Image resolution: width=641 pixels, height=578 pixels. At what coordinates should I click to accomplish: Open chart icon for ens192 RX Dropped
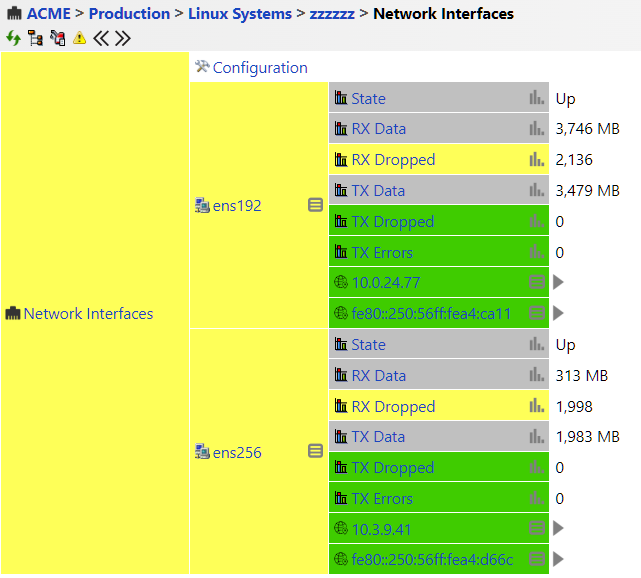tap(537, 160)
